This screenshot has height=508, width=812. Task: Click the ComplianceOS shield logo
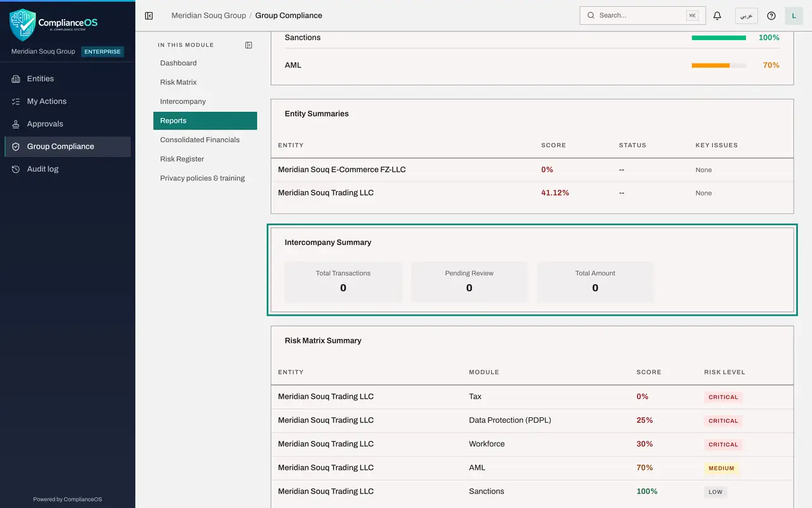(x=23, y=25)
